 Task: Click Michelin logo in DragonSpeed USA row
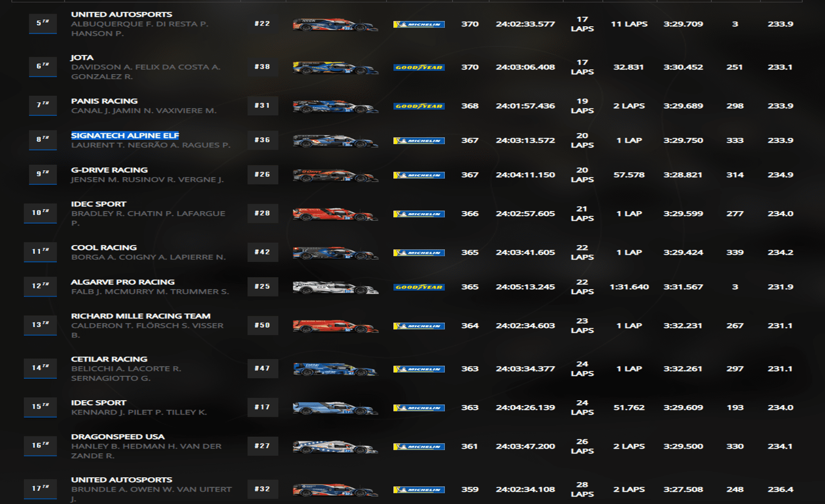click(419, 447)
